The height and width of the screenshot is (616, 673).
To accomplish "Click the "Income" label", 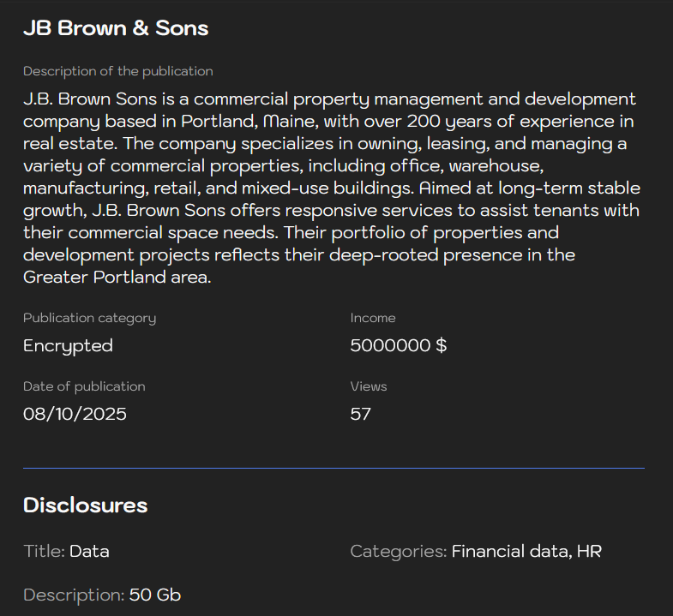I will coord(373,318).
